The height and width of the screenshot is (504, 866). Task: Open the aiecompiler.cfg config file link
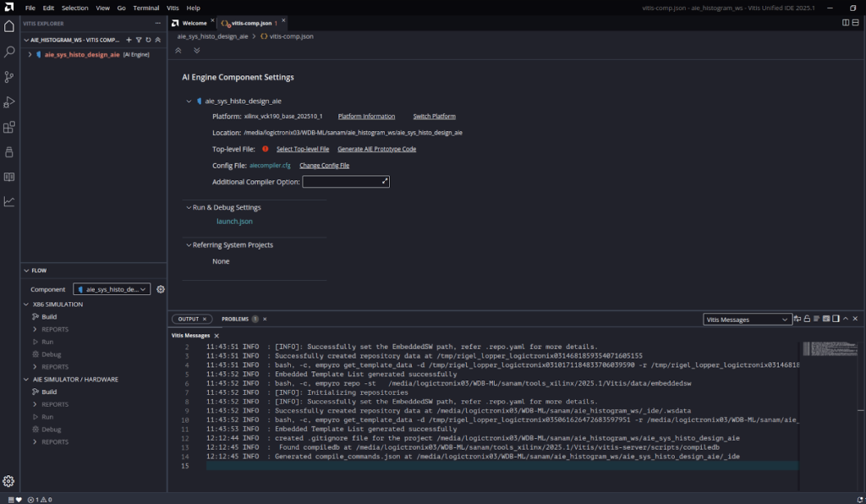[270, 166]
